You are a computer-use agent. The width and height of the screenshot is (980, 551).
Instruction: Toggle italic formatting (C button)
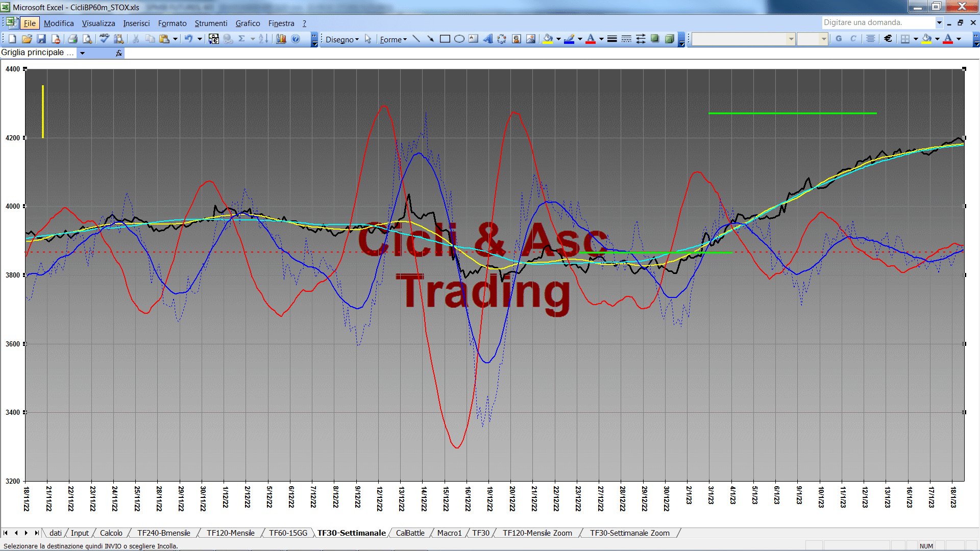coord(853,39)
